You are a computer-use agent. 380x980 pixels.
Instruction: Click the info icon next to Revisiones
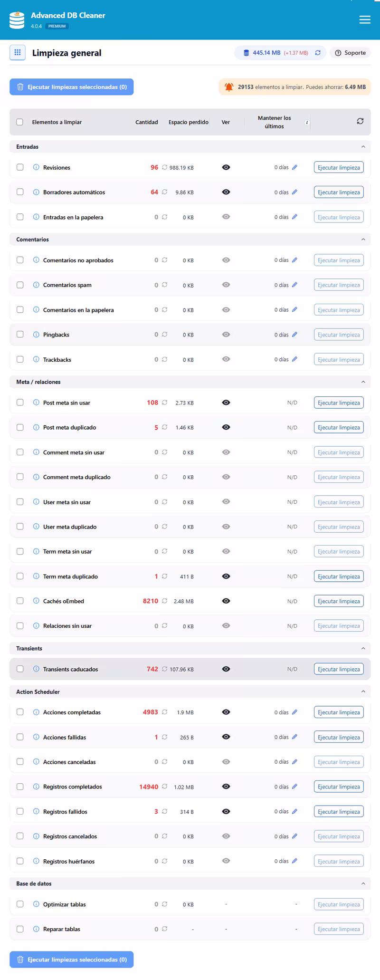click(36, 167)
